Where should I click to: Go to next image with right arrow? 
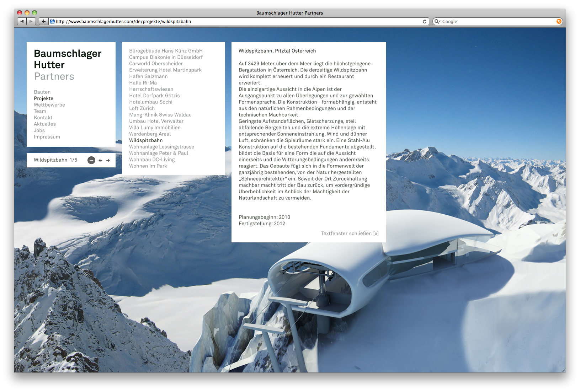[108, 160]
